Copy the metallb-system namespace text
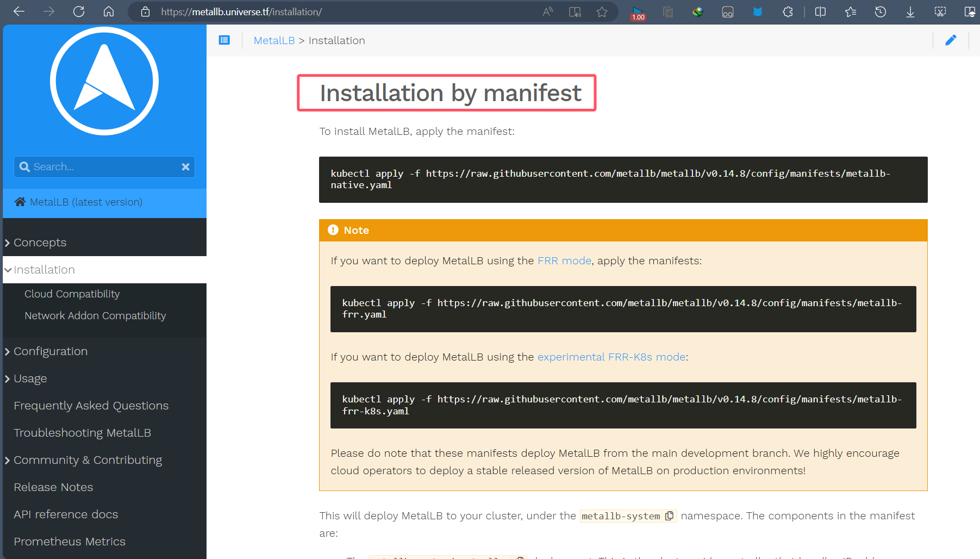This screenshot has height=559, width=980. (670, 515)
